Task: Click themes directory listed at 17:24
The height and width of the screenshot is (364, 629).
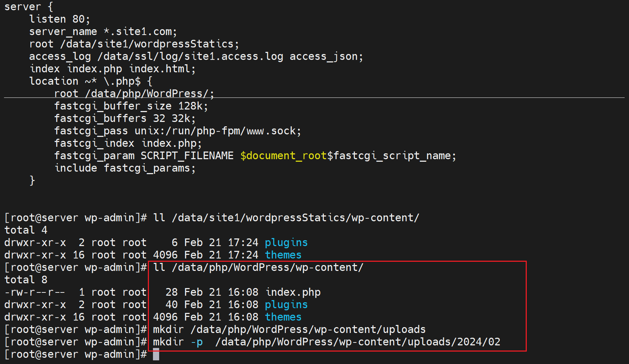Action: tap(283, 255)
